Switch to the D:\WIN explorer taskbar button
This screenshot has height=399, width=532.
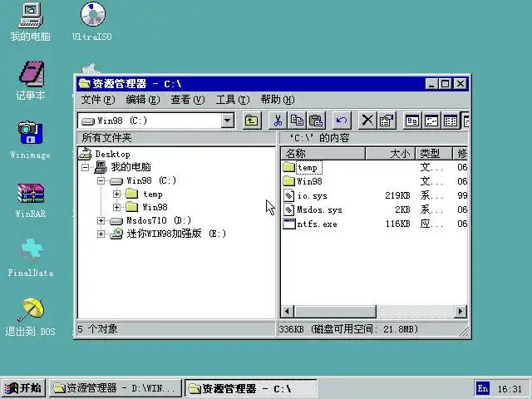(116, 388)
